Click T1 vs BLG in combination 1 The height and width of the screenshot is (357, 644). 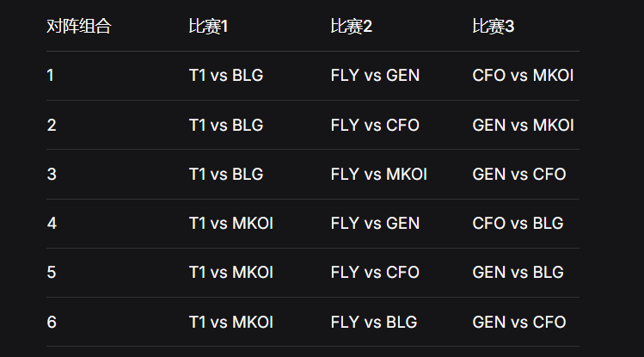pyautogui.click(x=225, y=76)
